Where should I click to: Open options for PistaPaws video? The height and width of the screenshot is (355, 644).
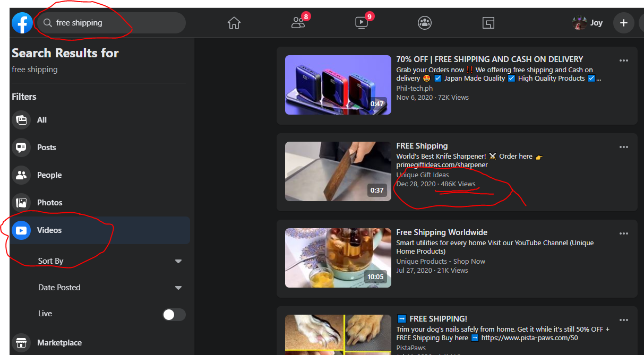click(624, 320)
